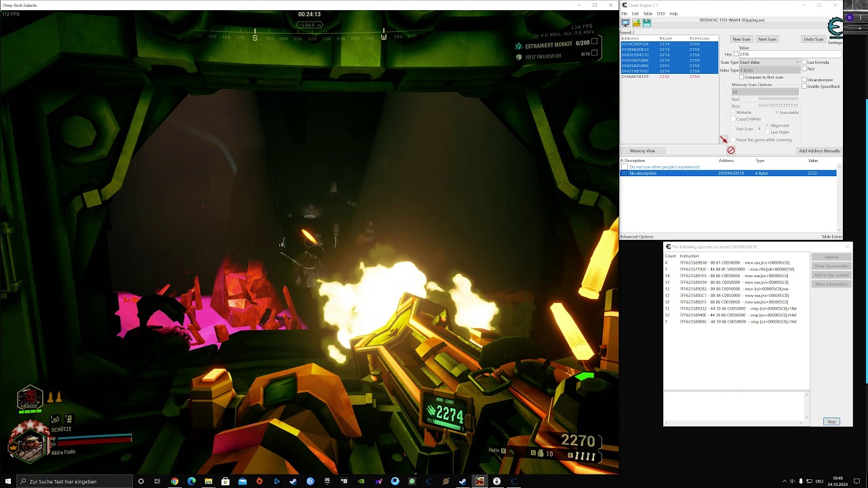
Task: Open Steam from the taskbar
Action: click(x=293, y=481)
